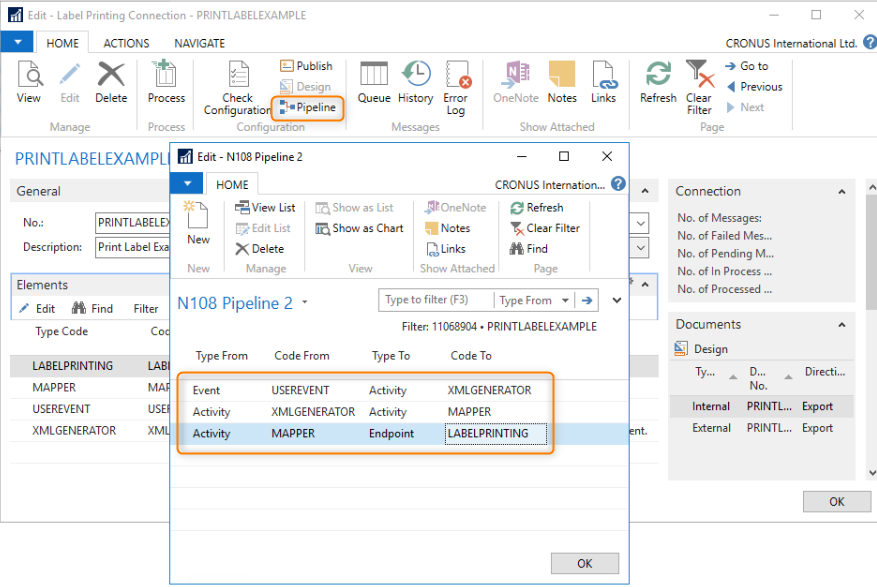
Task: Open message History
Action: (416, 82)
